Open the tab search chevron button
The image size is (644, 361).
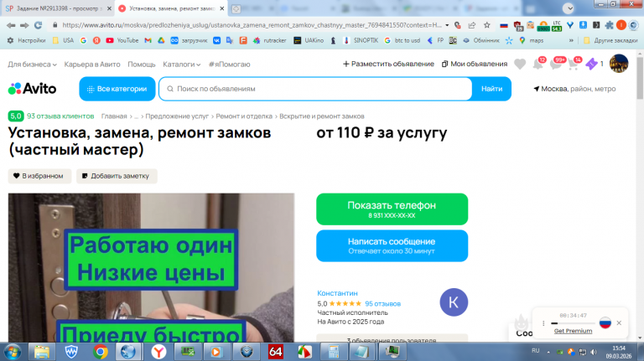568,8
